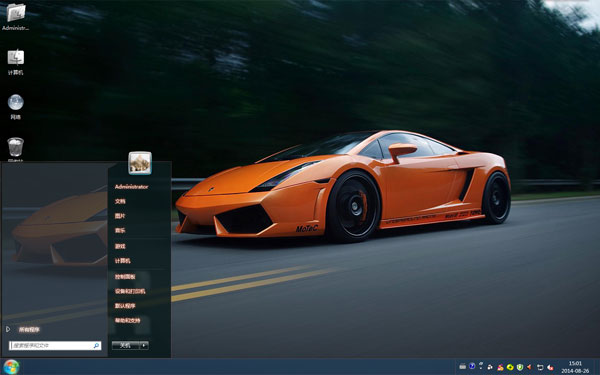Open 控制面板 in the Start menu
Viewport: 600px width, 375px height.
point(125,277)
